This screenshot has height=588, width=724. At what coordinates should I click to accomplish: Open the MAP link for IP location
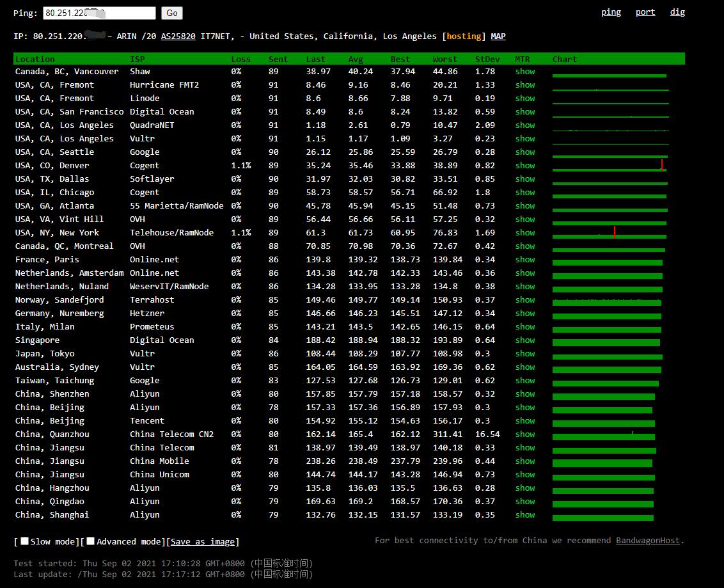click(498, 36)
